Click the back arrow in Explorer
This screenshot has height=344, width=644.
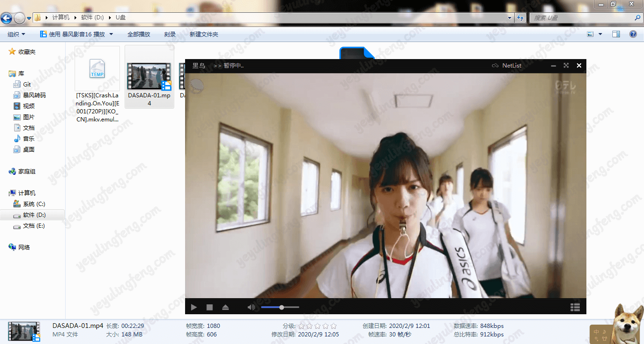coord(6,18)
